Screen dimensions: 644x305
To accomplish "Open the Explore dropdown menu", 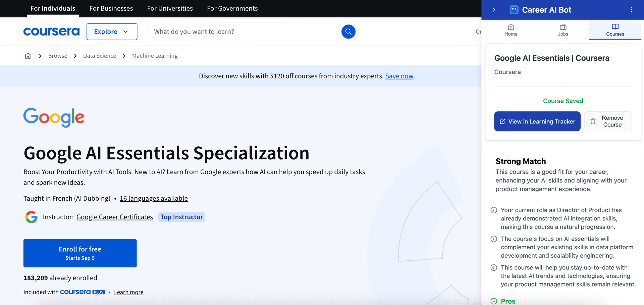I will coord(112,32).
